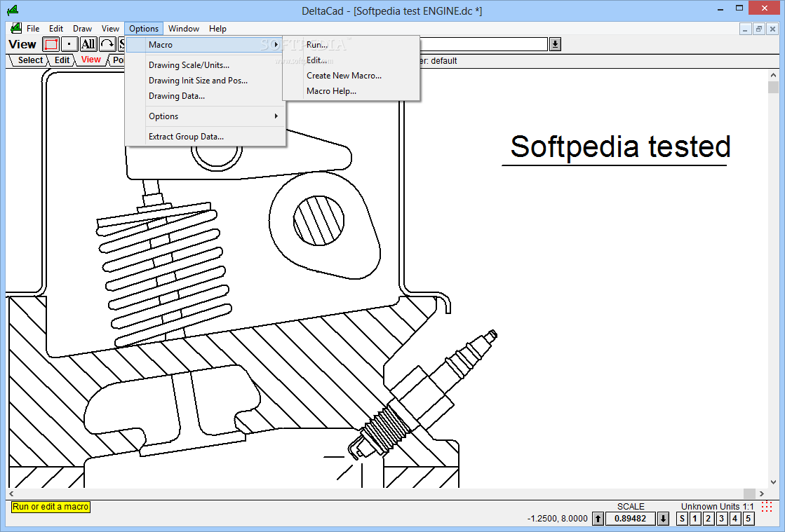Screen dimensions: 785x532
Task: Toggle the red dotted grid indicator
Action: (767, 507)
